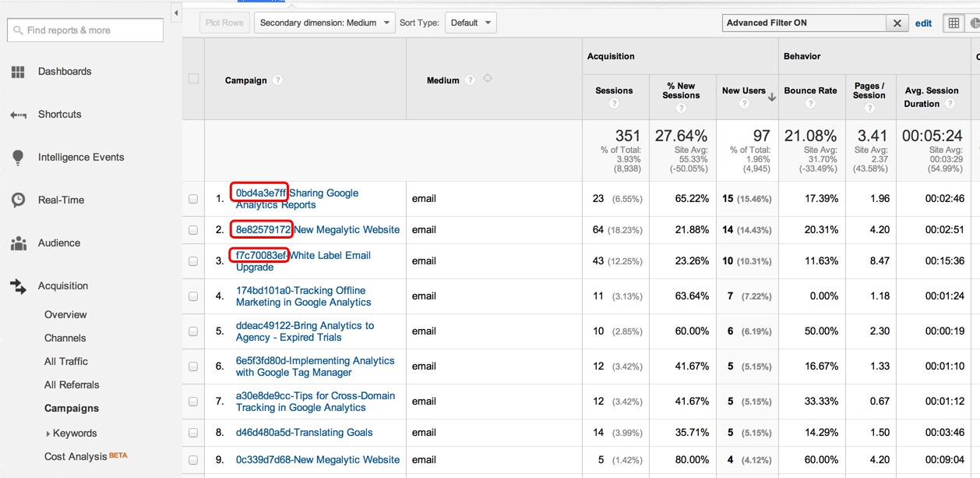Open the Sharing Google Analytics Reports campaign
The width and height of the screenshot is (980, 478).
click(x=298, y=199)
